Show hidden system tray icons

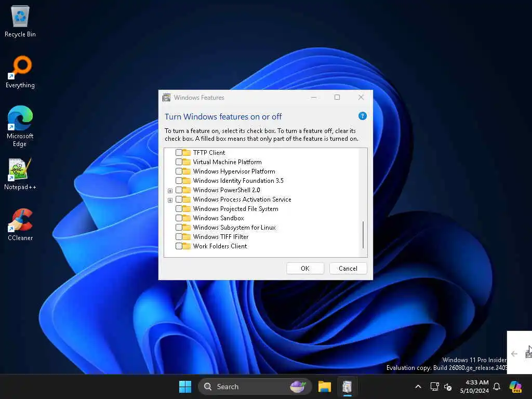418,387
